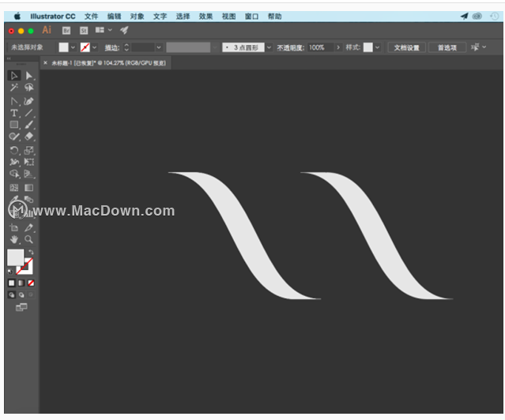Select the Perspective Grid tool
Screen dimensions: 505x420
click(x=29, y=174)
